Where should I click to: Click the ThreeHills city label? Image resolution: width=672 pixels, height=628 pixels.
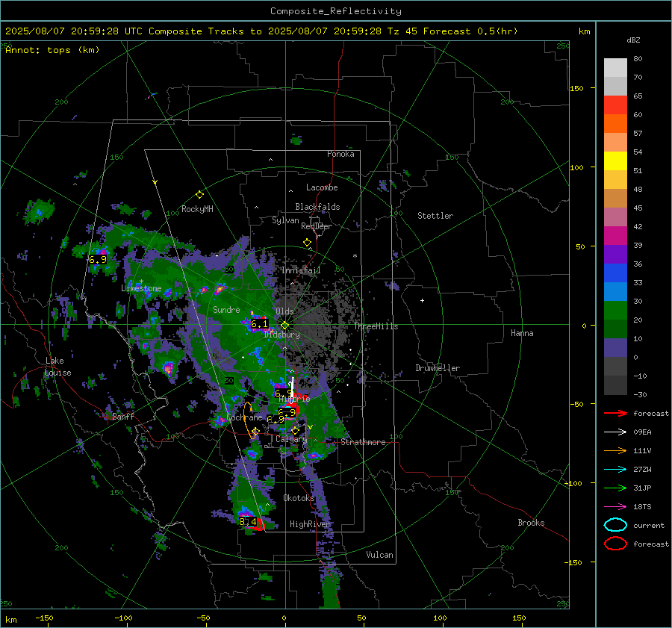[376, 326]
